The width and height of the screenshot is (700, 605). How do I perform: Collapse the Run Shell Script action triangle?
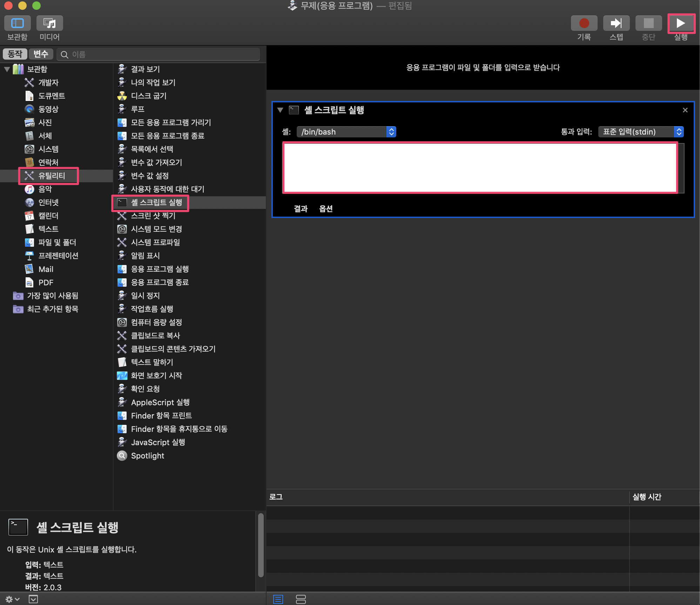pos(280,110)
